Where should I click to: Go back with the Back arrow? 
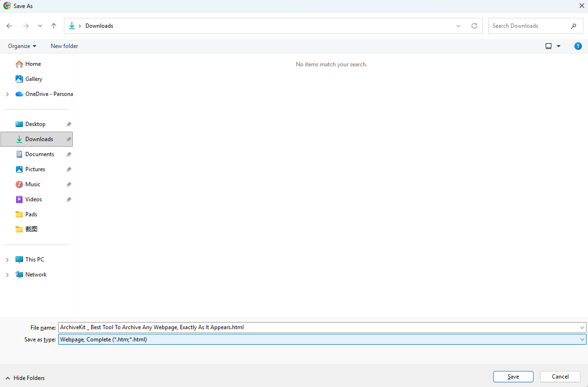coord(9,26)
